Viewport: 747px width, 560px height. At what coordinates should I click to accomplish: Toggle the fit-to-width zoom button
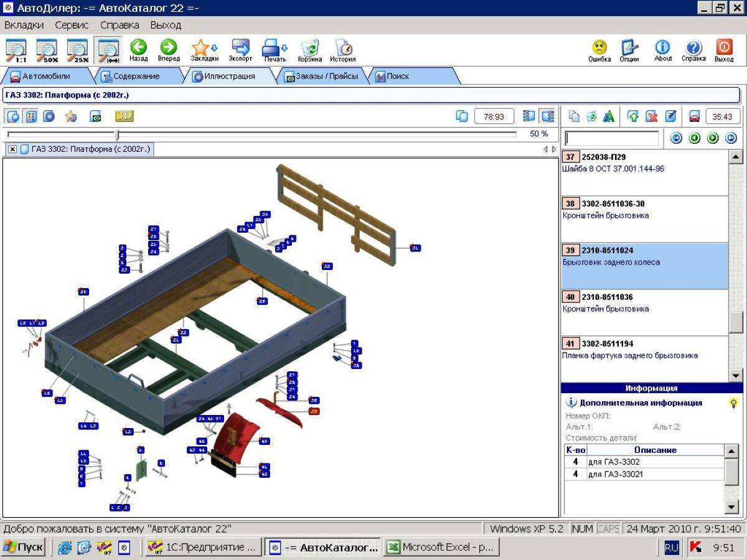coord(108,50)
